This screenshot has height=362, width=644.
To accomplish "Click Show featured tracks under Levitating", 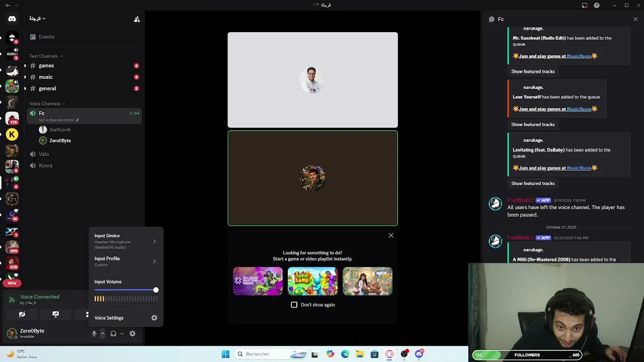I will 533,183.
